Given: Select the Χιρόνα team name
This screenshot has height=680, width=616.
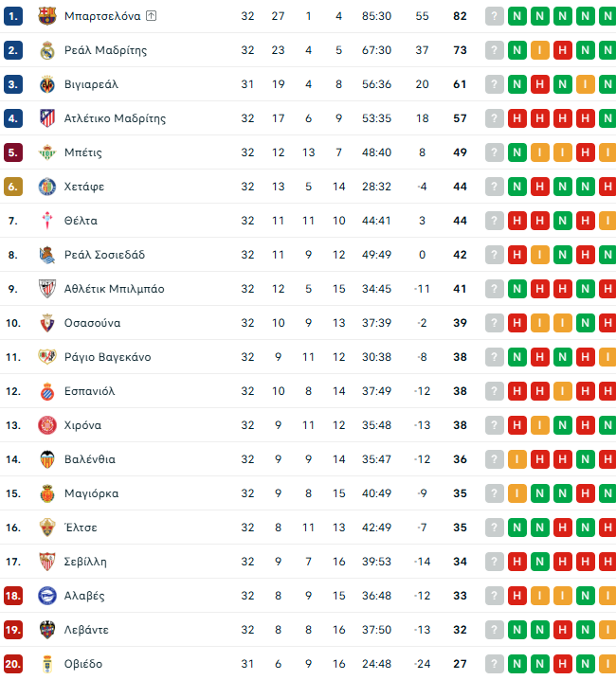Looking at the screenshot, I should click(83, 425).
